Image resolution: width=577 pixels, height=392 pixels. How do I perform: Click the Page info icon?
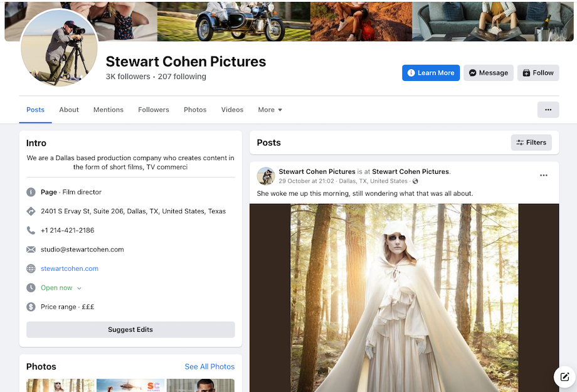(31, 192)
